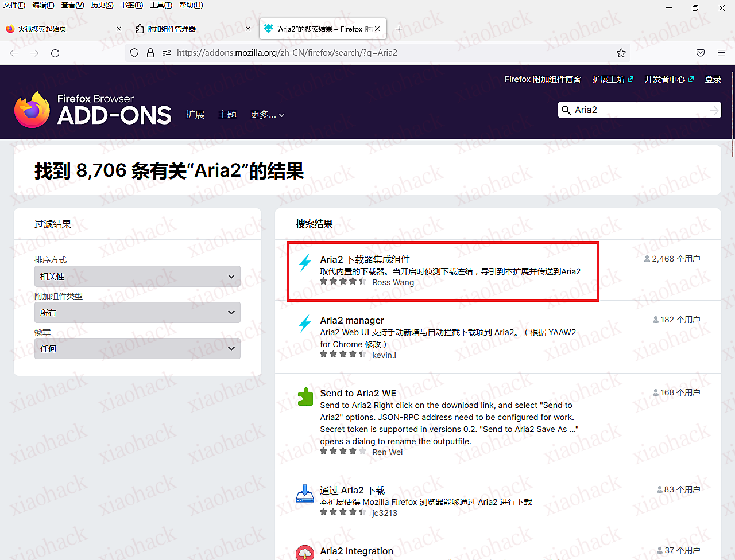Close the Aria2 search results tab
The width and height of the screenshot is (735, 560).
(x=377, y=29)
